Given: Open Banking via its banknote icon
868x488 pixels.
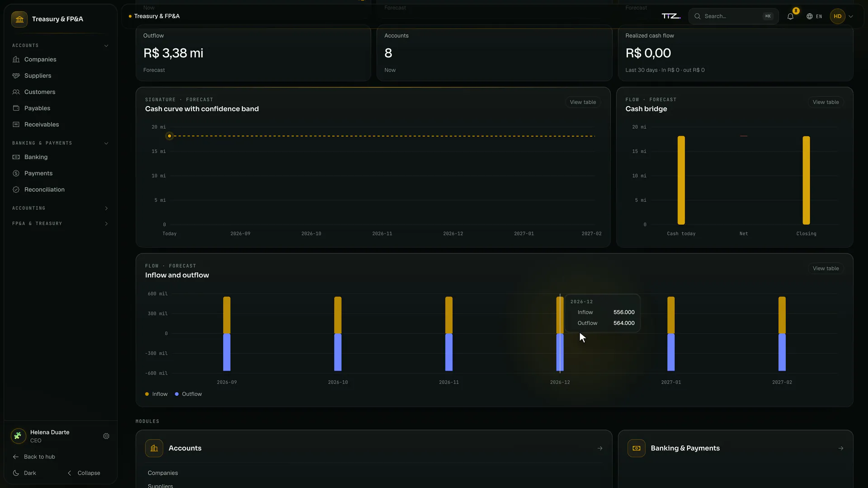Looking at the screenshot, I should click(16, 157).
